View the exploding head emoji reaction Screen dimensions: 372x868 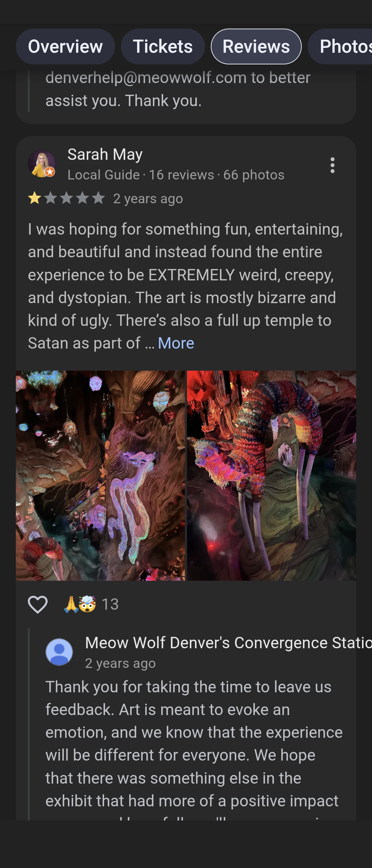point(87,604)
